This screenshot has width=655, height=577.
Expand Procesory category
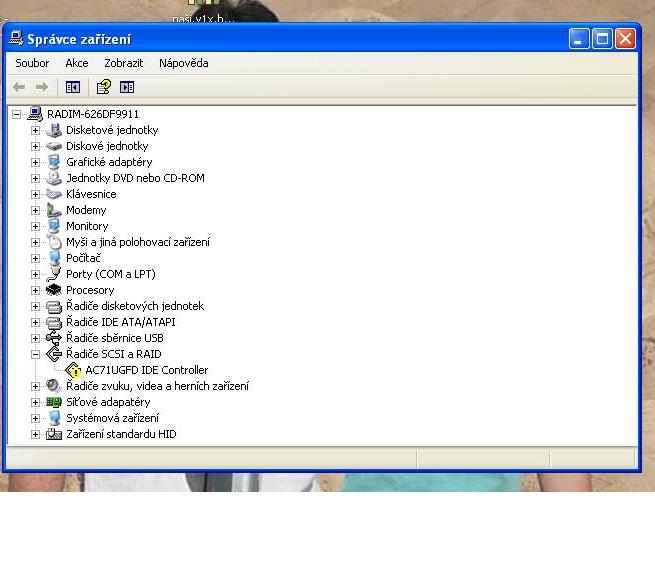pyautogui.click(x=36, y=290)
